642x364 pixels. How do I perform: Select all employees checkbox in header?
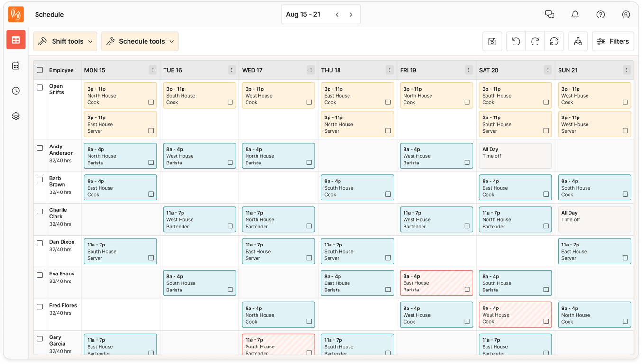click(x=40, y=70)
